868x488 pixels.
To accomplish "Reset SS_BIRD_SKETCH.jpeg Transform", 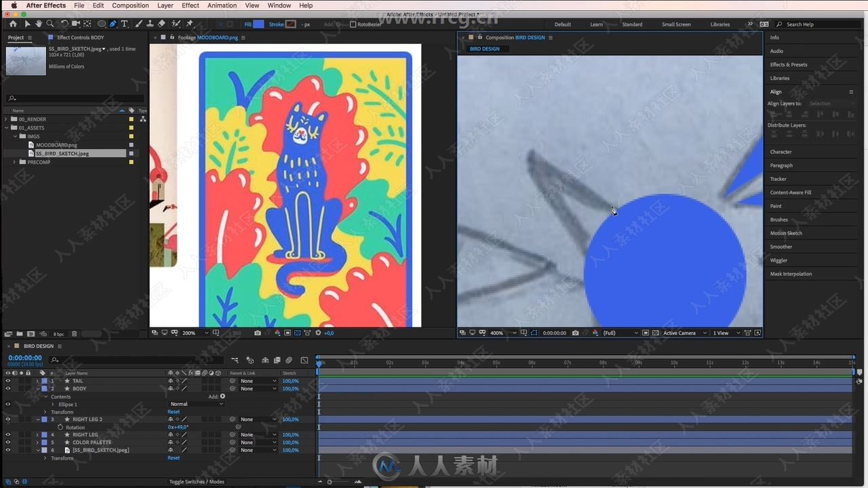I will point(174,458).
